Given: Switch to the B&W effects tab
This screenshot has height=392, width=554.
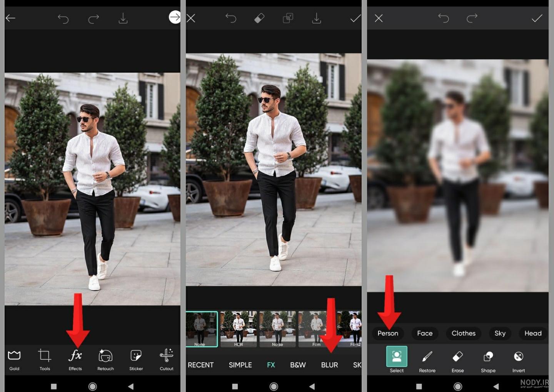Looking at the screenshot, I should click(298, 365).
